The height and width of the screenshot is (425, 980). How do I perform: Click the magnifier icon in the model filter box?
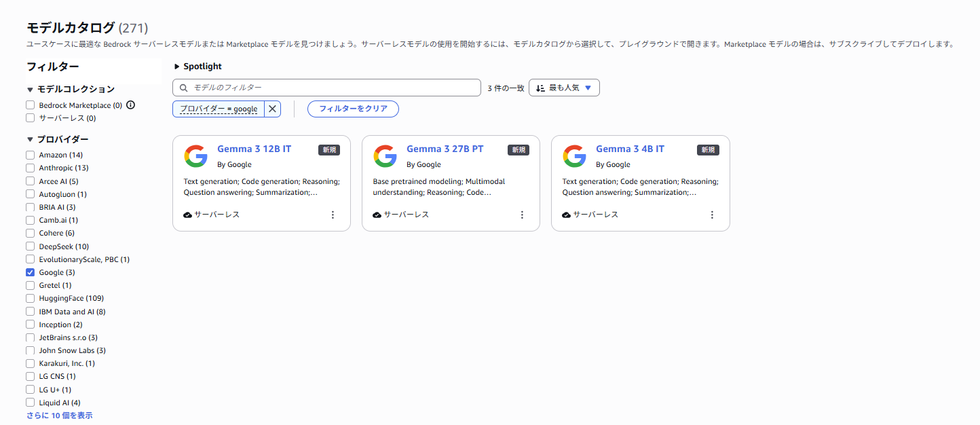[x=183, y=87]
